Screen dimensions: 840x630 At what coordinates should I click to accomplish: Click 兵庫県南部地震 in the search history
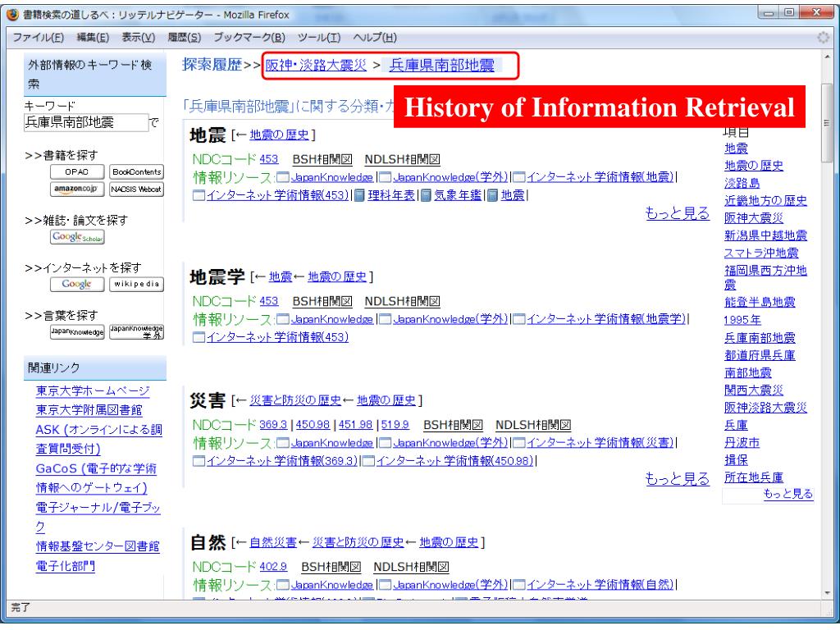pyautogui.click(x=442, y=66)
